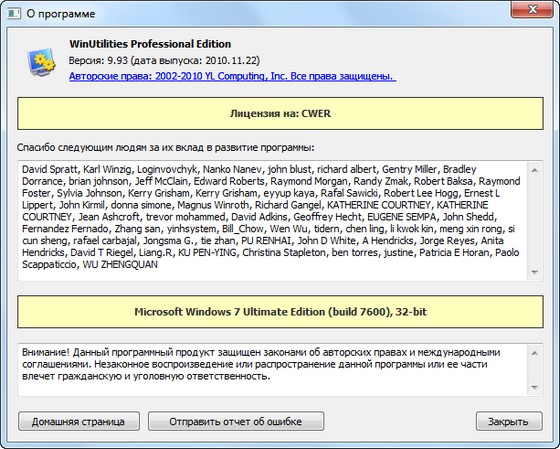Click the О программе title text
The width and height of the screenshot is (560, 449).
click(61, 14)
